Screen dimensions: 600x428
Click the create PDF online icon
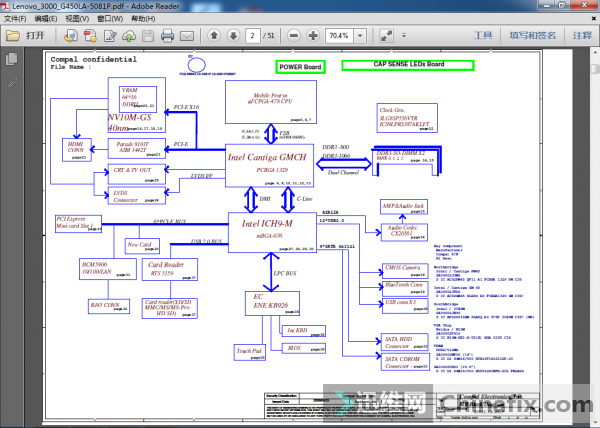(x=70, y=36)
